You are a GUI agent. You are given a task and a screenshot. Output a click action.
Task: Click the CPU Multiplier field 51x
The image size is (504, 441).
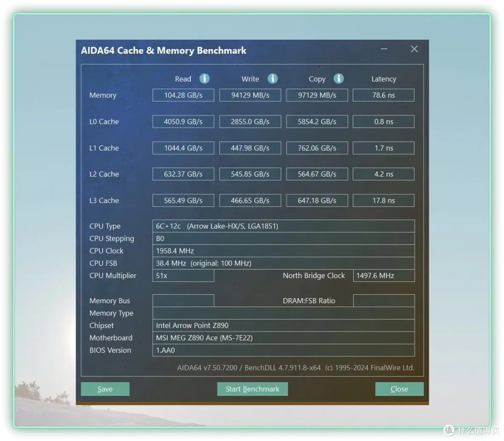point(183,276)
